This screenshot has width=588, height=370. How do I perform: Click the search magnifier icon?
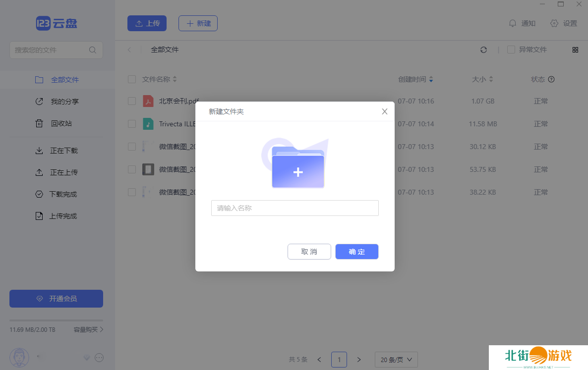coord(93,50)
